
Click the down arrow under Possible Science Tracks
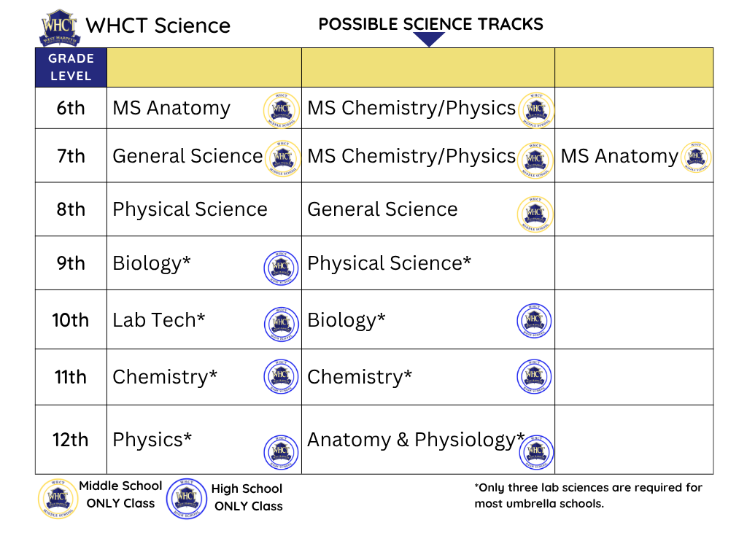coord(428,39)
